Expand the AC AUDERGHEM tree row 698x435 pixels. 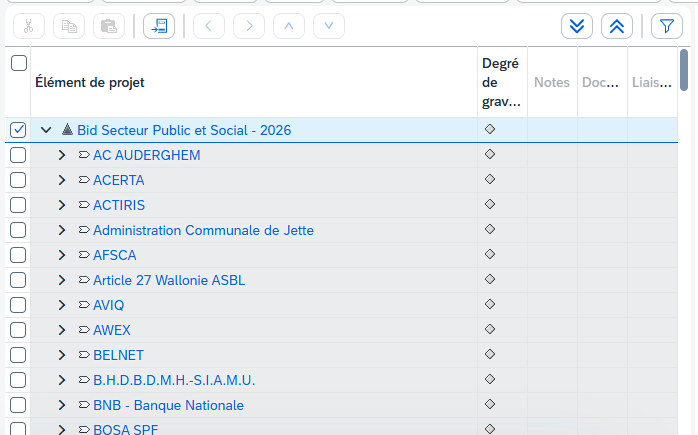62,155
